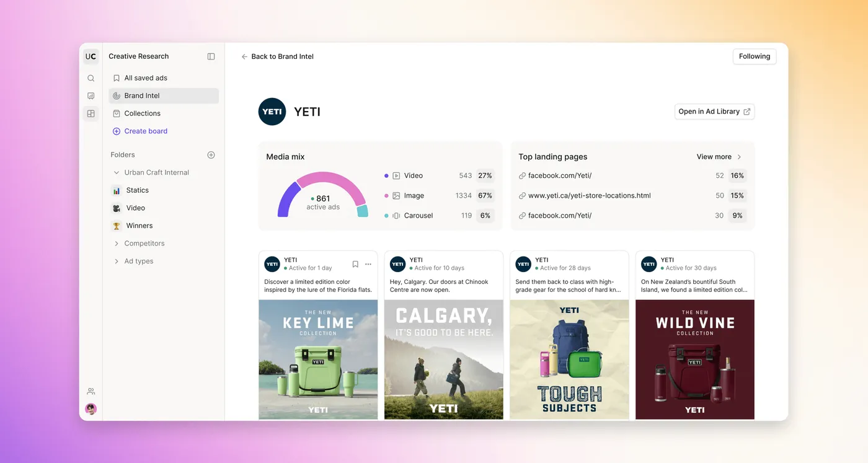Screen dimensions: 868x463
Task: Click the Carousel 6% percentage badge
Action: click(x=485, y=216)
